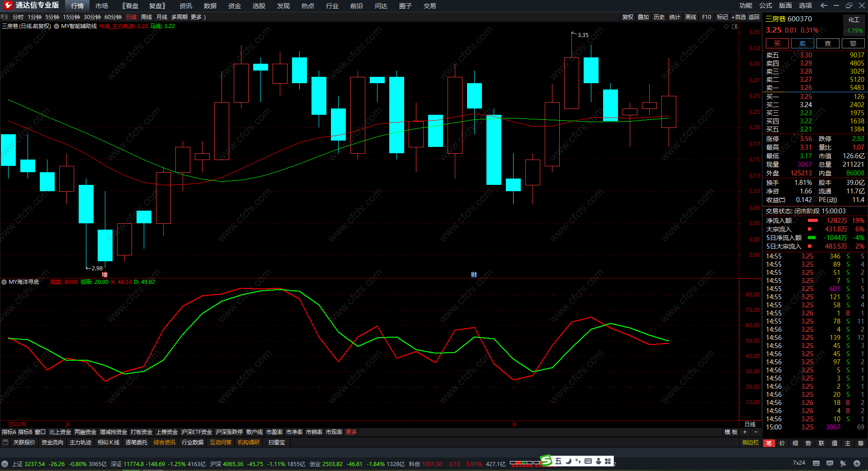This screenshot has width=868, height=471.
Task: Click the Sogou input method S icon
Action: click(546, 461)
